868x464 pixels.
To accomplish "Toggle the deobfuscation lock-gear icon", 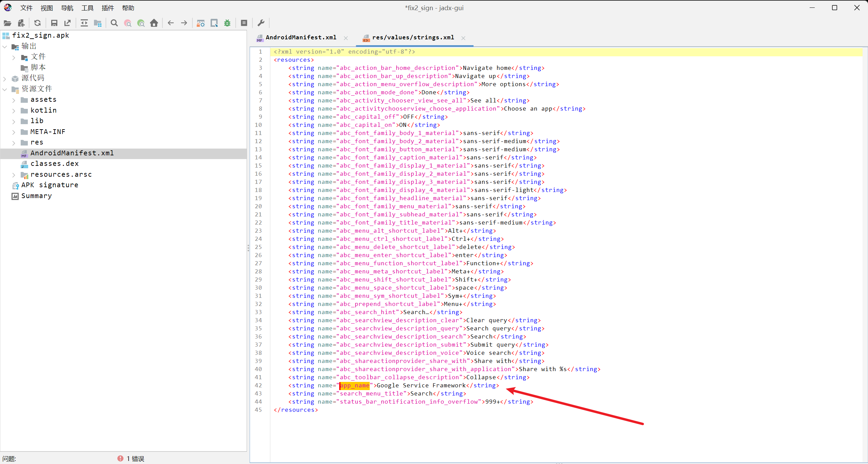I will [x=201, y=23].
